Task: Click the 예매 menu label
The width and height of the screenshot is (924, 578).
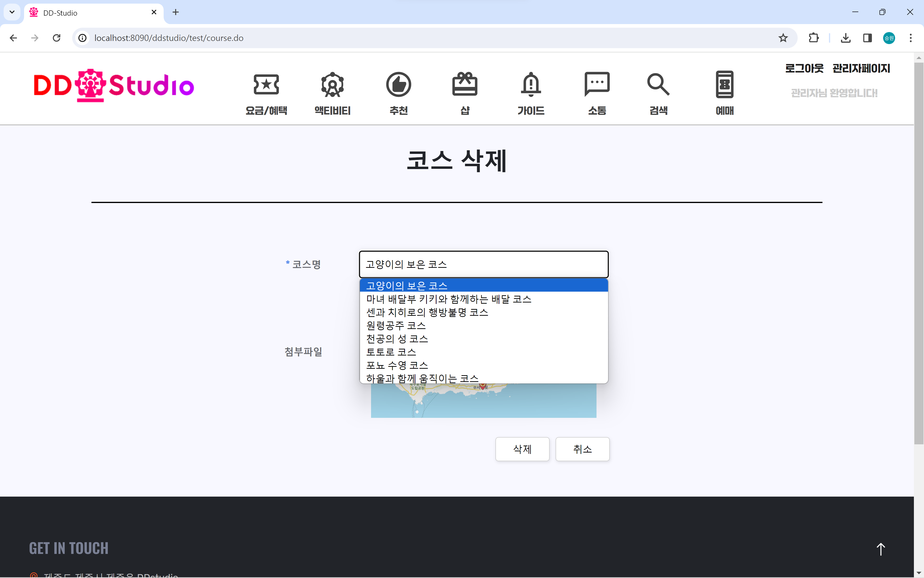Action: 725,111
